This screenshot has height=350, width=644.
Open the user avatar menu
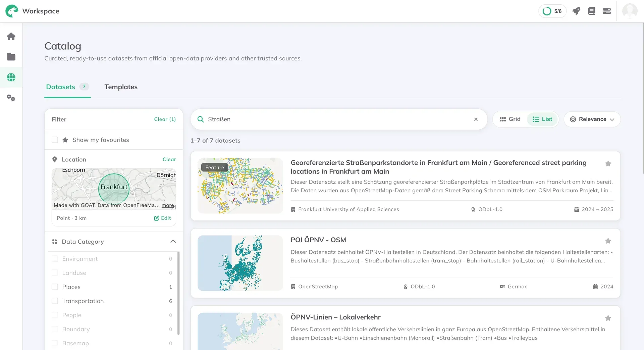point(630,11)
